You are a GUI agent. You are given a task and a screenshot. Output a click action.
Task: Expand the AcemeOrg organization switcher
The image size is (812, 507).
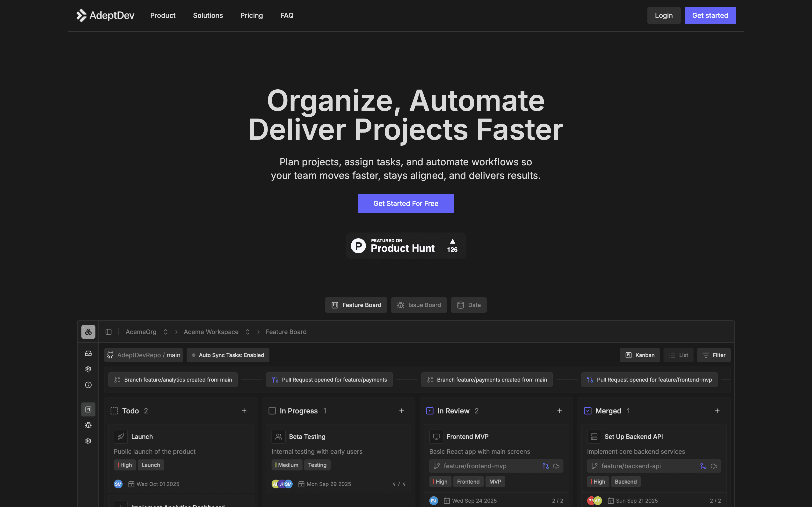165,332
